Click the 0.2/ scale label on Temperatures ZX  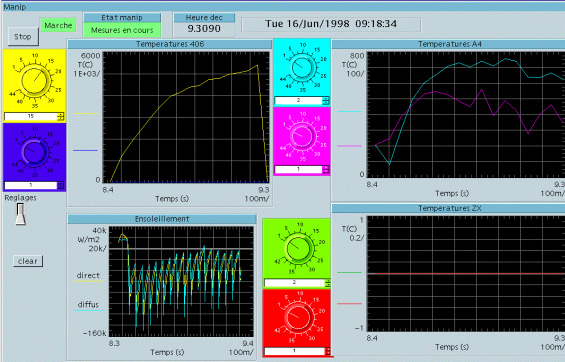click(356, 238)
